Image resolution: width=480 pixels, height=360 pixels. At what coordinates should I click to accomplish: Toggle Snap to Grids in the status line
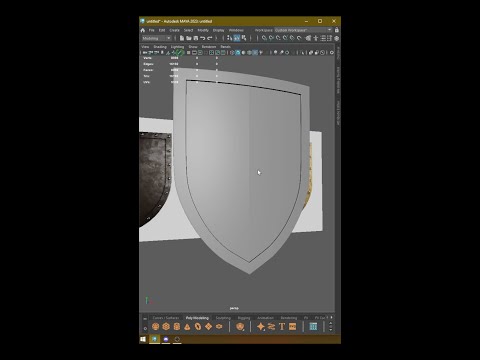point(264,38)
